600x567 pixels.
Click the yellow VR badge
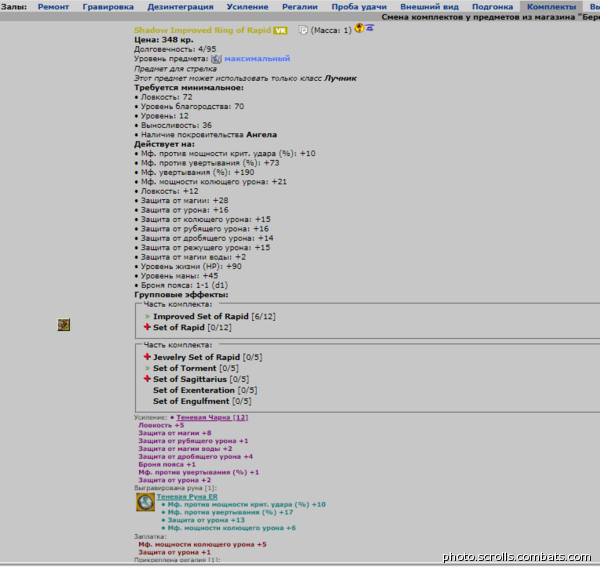click(x=280, y=31)
